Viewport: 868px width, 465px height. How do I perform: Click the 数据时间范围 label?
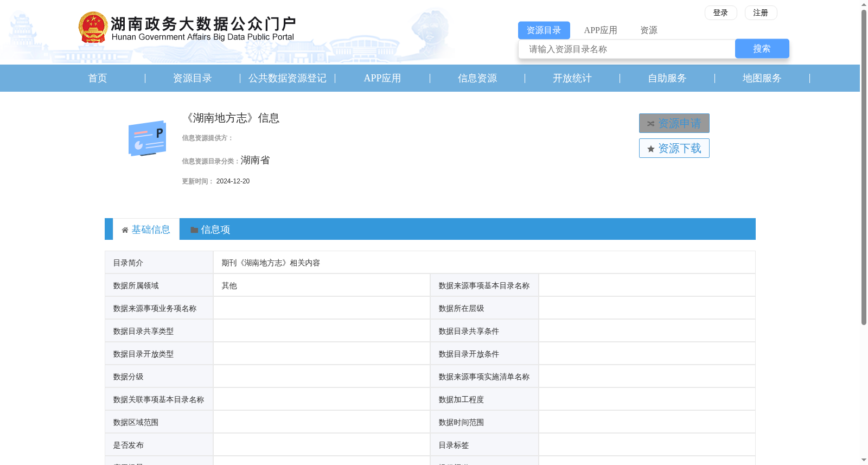(461, 422)
